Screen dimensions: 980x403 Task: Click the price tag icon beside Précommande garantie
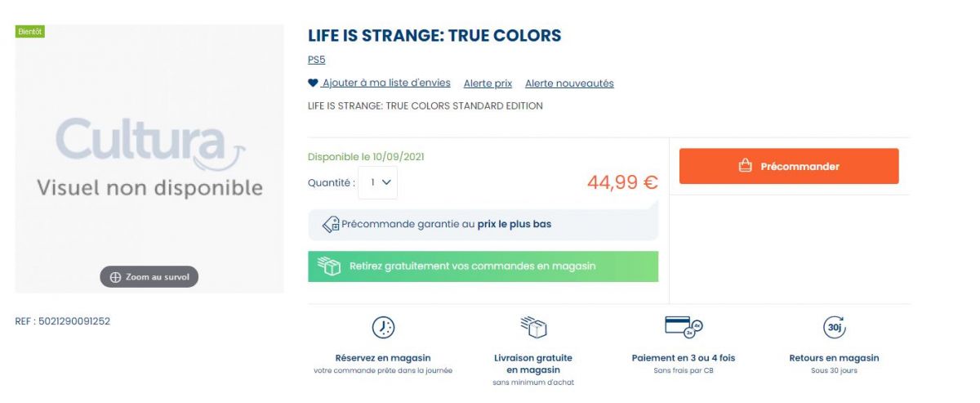[x=331, y=224]
